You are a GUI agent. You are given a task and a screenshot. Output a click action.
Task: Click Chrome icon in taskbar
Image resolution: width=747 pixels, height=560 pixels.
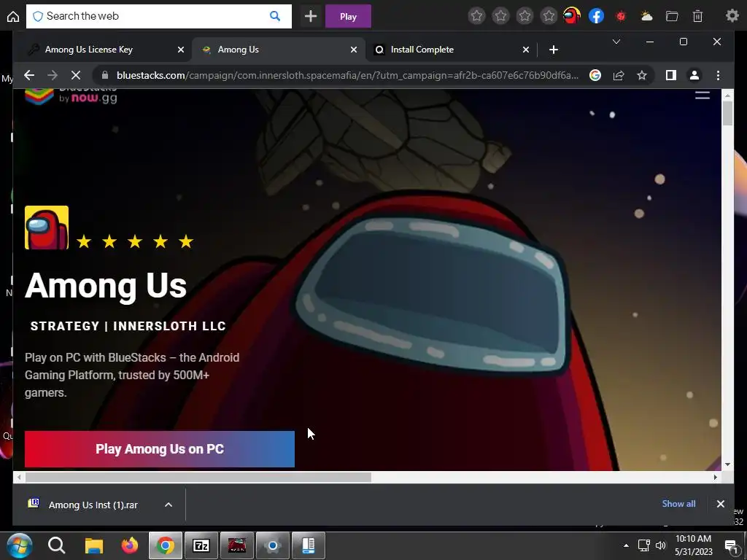tap(166, 545)
